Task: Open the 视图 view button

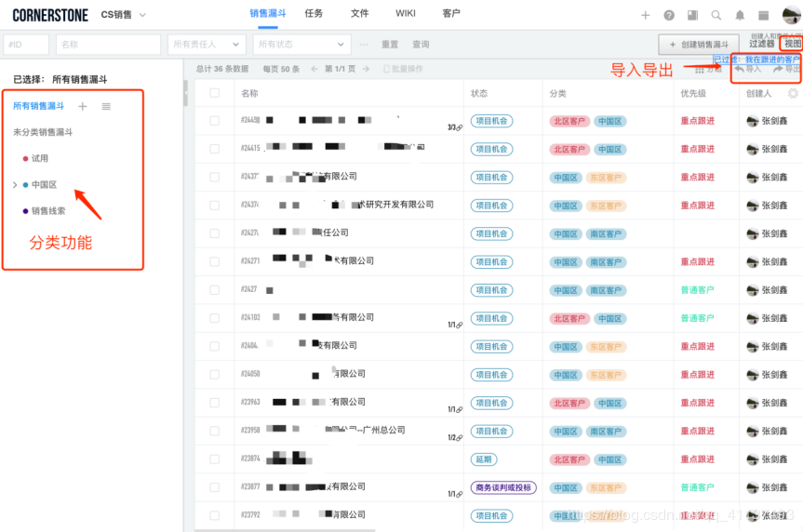Action: (792, 44)
